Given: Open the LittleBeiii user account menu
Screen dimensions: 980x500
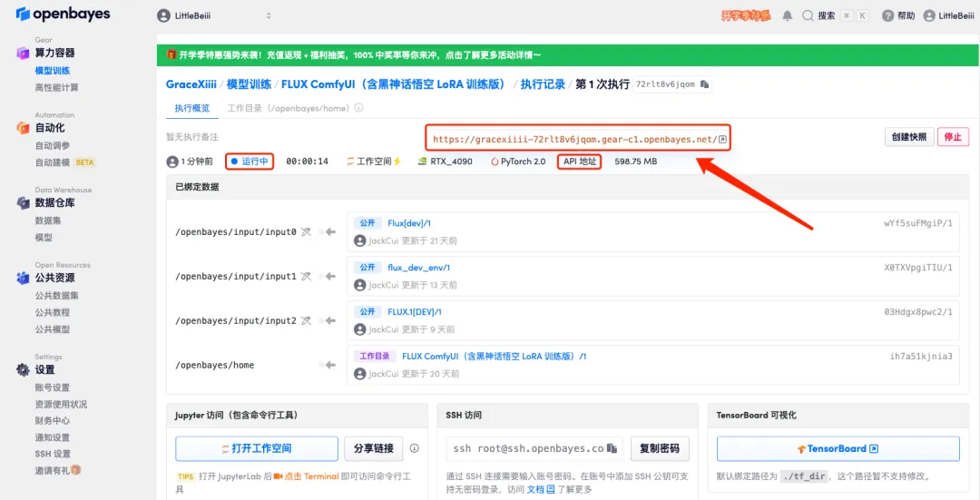Looking at the screenshot, I should point(947,15).
